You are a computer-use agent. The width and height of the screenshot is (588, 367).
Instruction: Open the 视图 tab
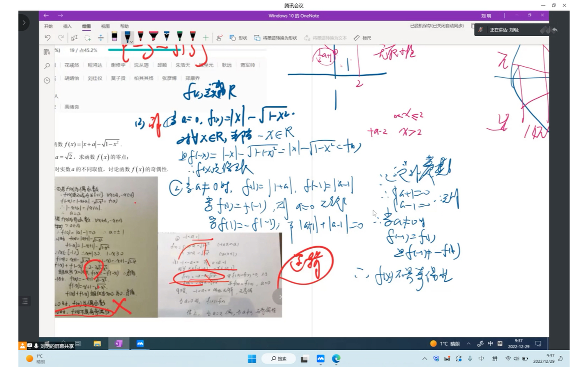coord(105,26)
